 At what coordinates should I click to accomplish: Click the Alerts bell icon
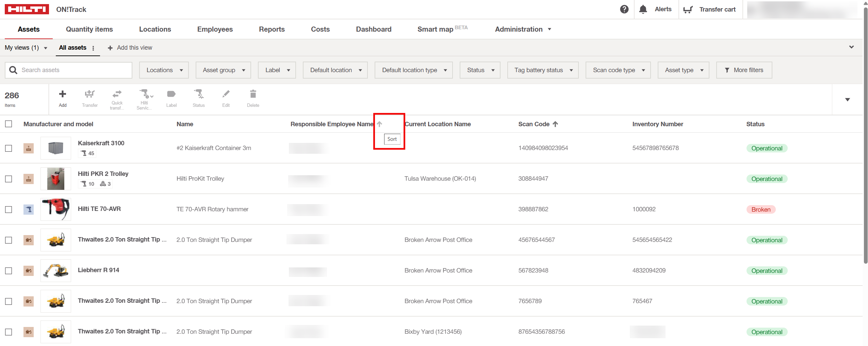tap(643, 9)
